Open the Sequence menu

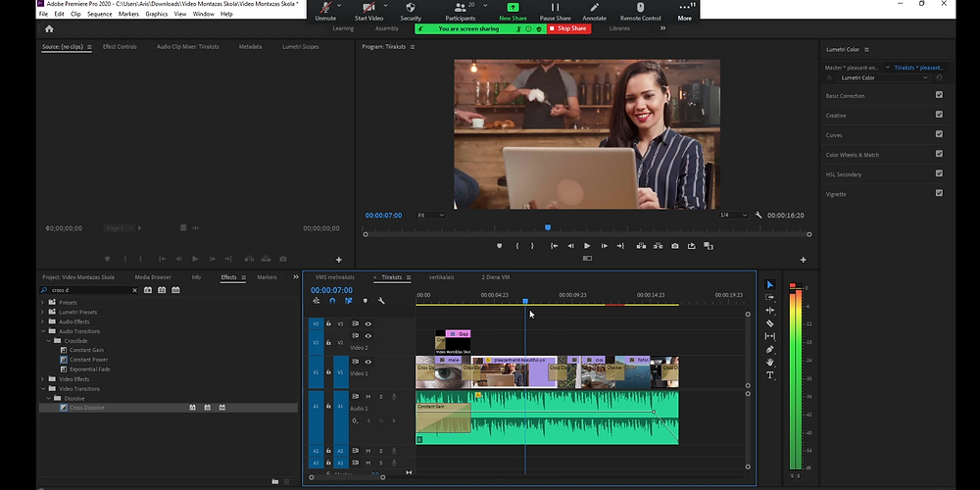[99, 14]
